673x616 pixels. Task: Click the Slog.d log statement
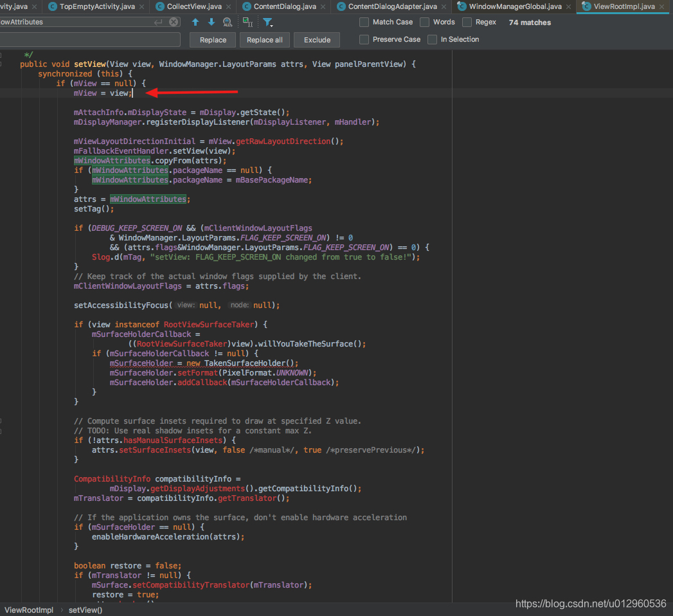(256, 257)
